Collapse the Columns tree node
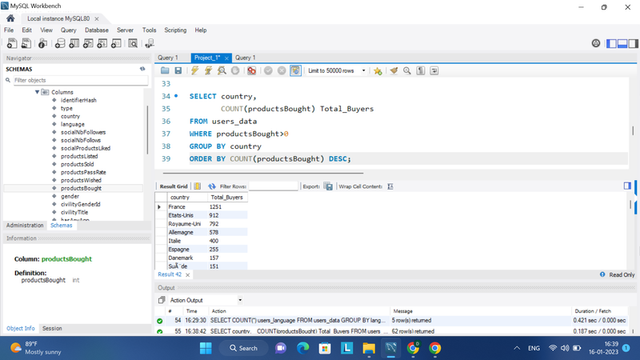640x360 pixels. point(37,92)
